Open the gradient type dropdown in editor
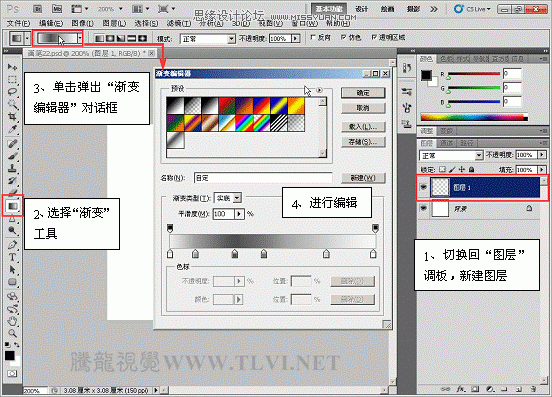The height and width of the screenshot is (397, 552). point(237,198)
